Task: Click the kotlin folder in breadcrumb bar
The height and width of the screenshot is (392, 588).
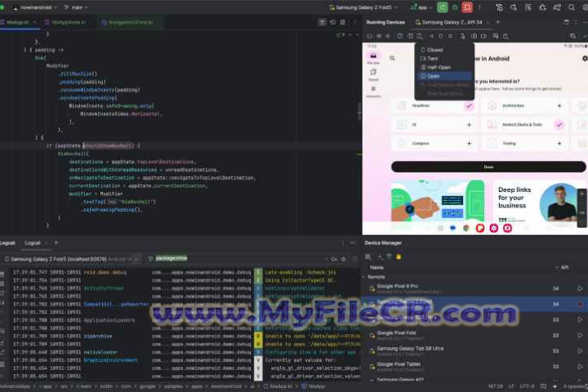Action: 106,386
